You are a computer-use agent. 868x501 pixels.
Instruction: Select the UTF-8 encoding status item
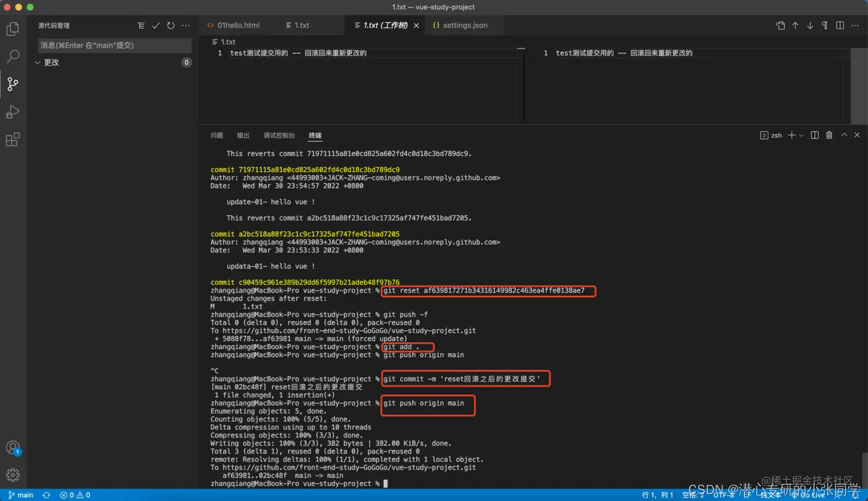point(724,495)
